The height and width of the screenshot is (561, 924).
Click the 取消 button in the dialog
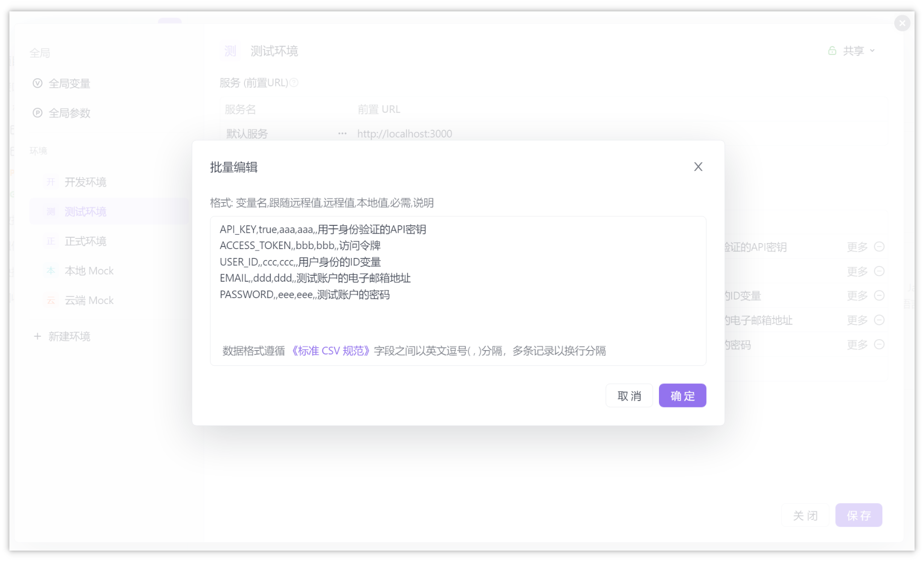[629, 396]
